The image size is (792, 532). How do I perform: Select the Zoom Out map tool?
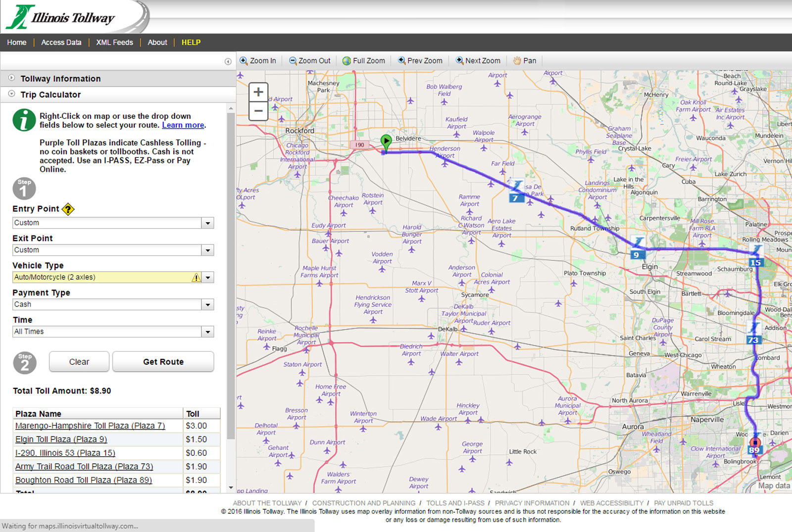(310, 61)
